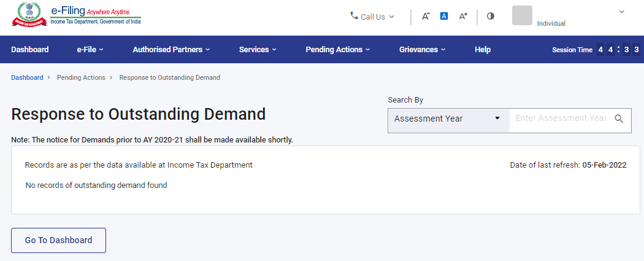Click the Response to Outstanding Demand heading
This screenshot has height=261, width=644.
139,114
